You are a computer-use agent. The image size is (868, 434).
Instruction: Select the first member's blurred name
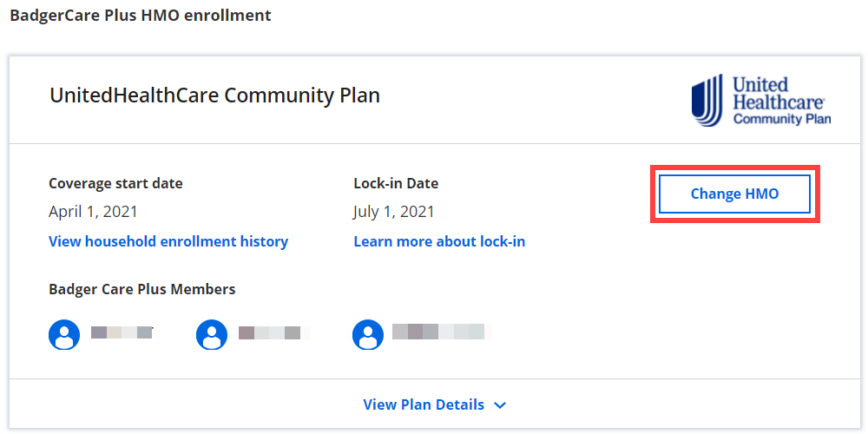(122, 332)
